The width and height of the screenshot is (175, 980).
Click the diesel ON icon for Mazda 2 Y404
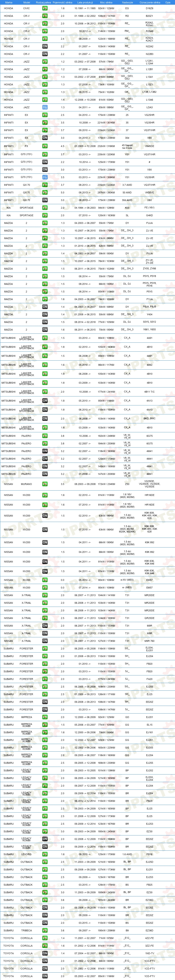[45, 314]
